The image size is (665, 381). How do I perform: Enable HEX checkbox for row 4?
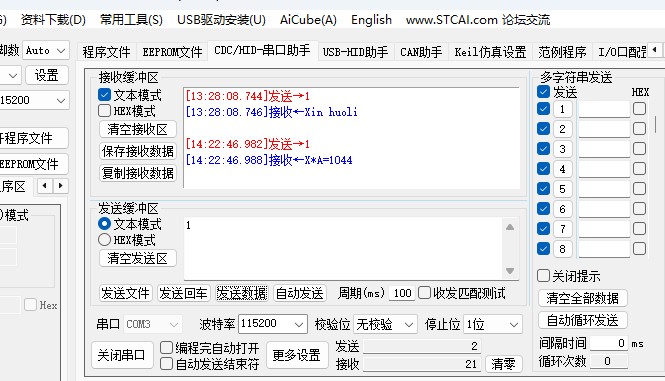coord(640,168)
